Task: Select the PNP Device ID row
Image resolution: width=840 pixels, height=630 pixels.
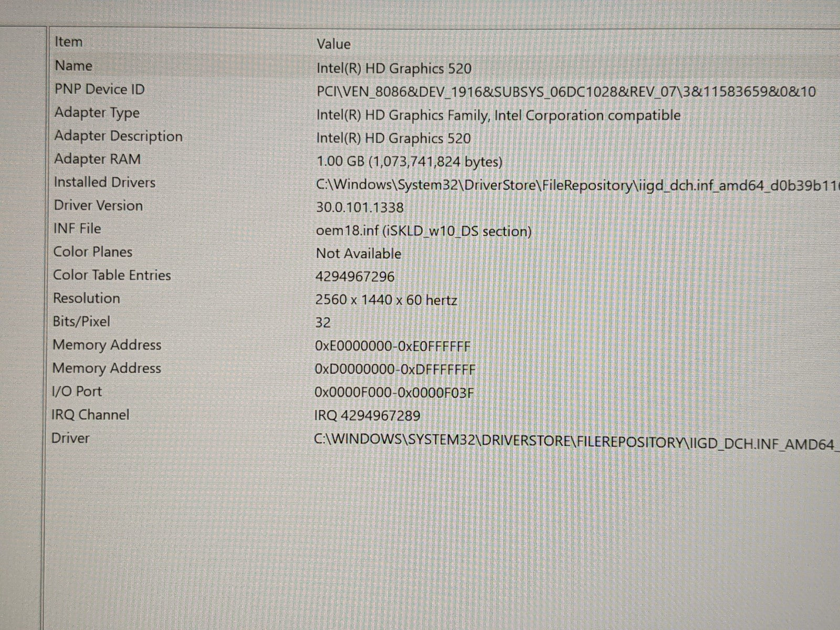Action: coord(99,89)
